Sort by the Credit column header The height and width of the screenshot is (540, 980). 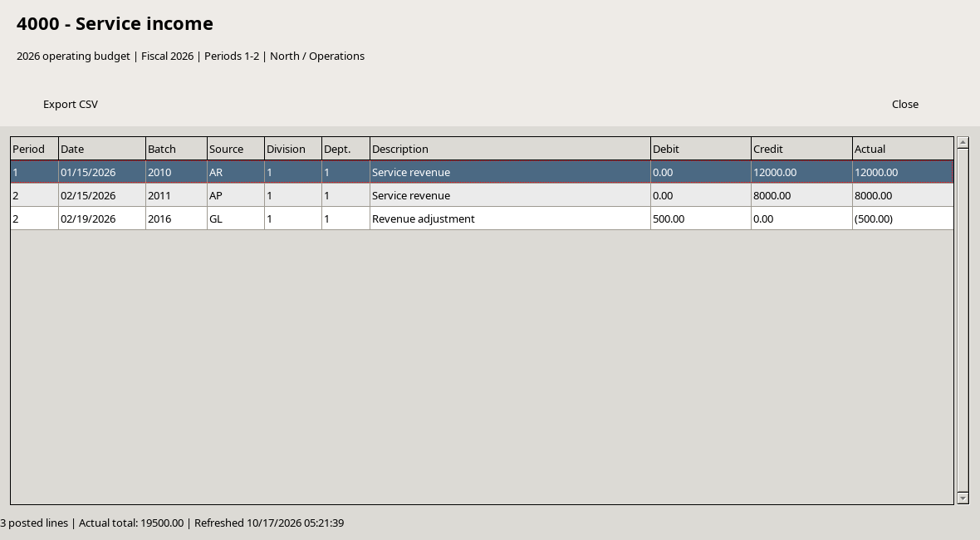802,149
